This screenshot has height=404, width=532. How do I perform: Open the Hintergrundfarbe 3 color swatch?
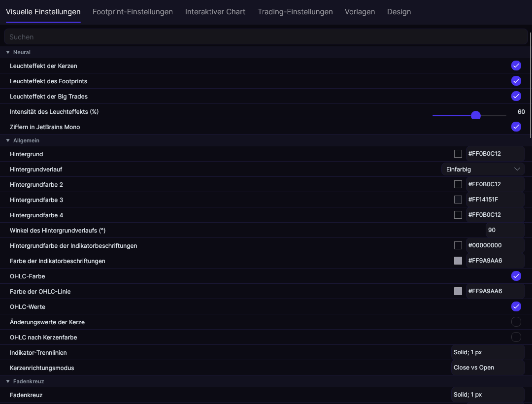(x=458, y=200)
